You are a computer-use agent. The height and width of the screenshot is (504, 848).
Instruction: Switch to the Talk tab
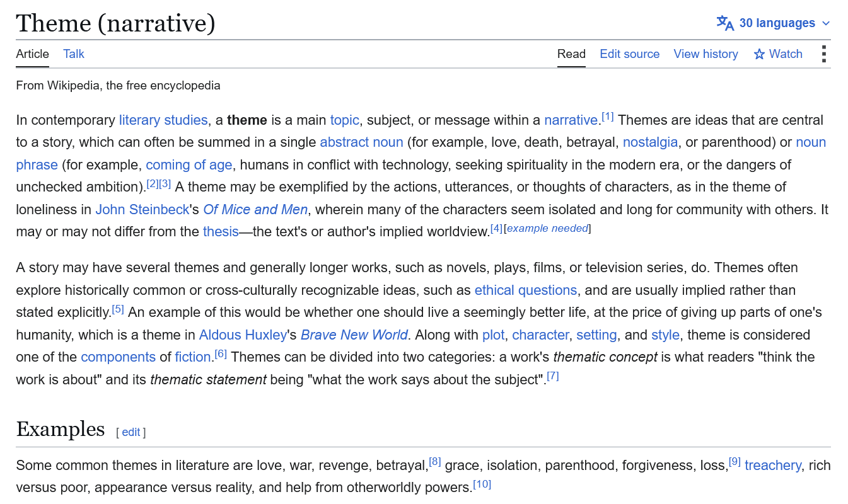(74, 54)
